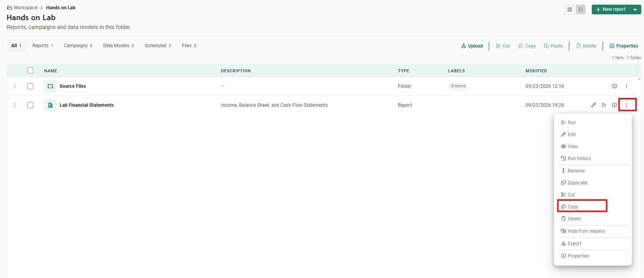Click the toolbar Delete button

[586, 46]
